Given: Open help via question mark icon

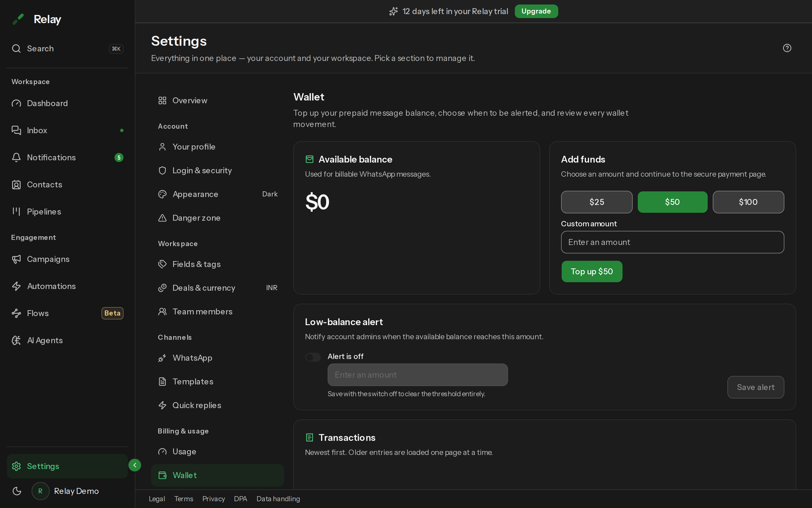Looking at the screenshot, I should (787, 48).
